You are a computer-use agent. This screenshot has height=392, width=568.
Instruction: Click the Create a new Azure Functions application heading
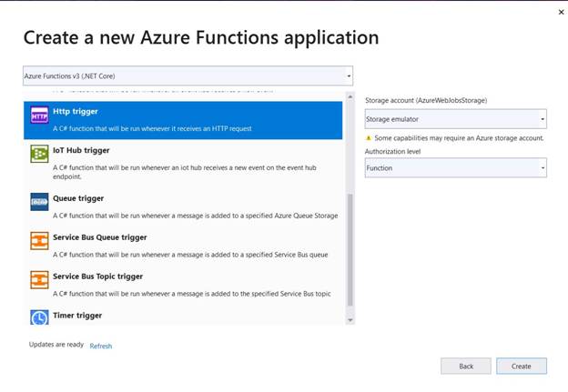[x=201, y=37]
